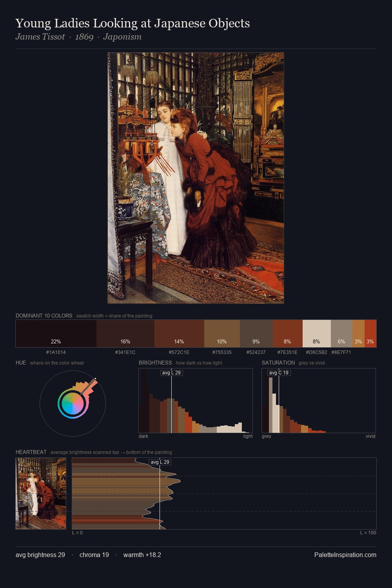Pick the 8% rust red swatch
The image size is (392, 588).
point(287,334)
